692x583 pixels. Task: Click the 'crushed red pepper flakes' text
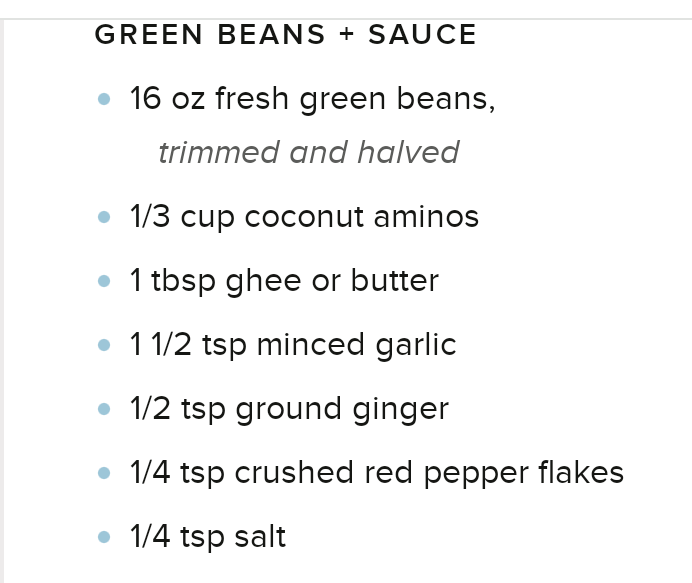click(x=429, y=473)
